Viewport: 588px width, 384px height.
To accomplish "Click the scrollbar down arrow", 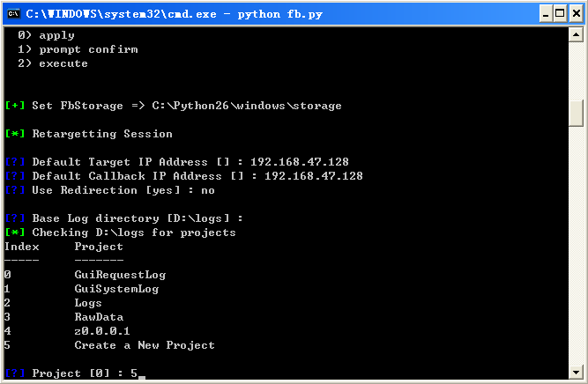I will click(x=576, y=372).
